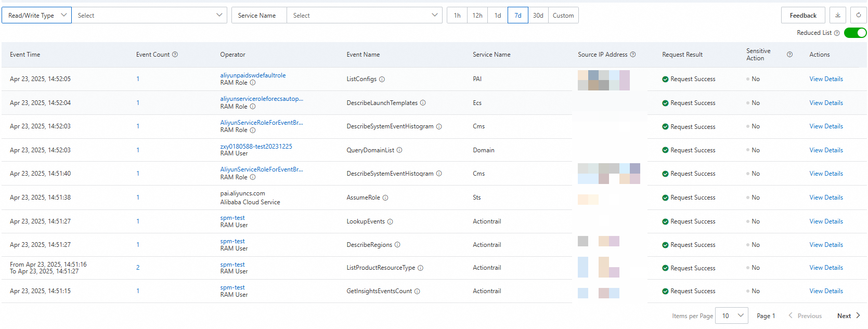
Task: Click info icon next to ListConfigs event
Action: 382,80
